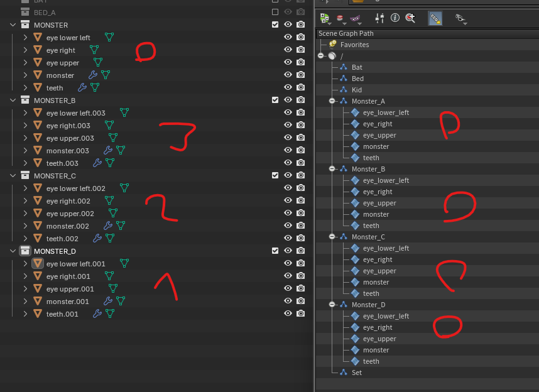
Task: Toggle the highlighted chain-link toolbar button
Action: 435,18
